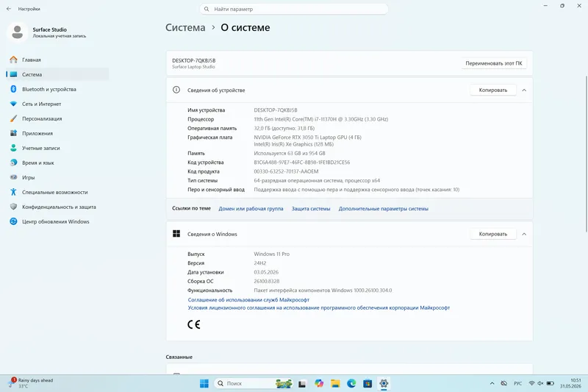Click the Найти параметр search field
588x392 pixels.
click(294, 9)
